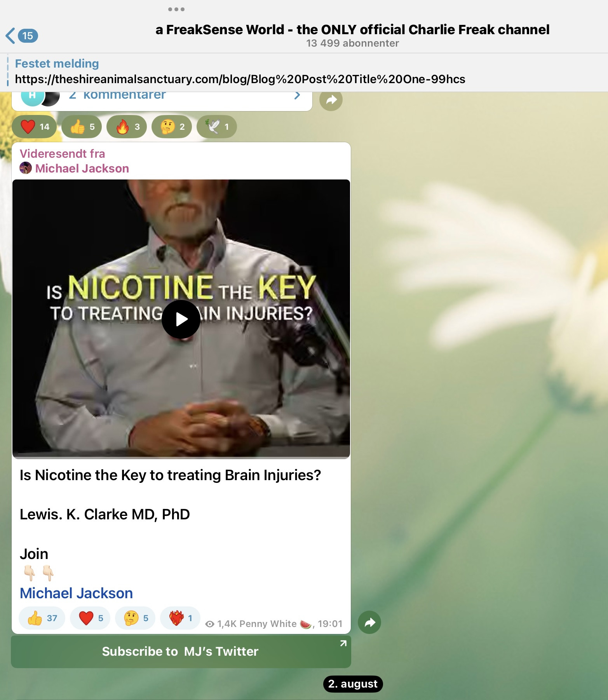Play the nicotine brain injuries video

click(181, 319)
